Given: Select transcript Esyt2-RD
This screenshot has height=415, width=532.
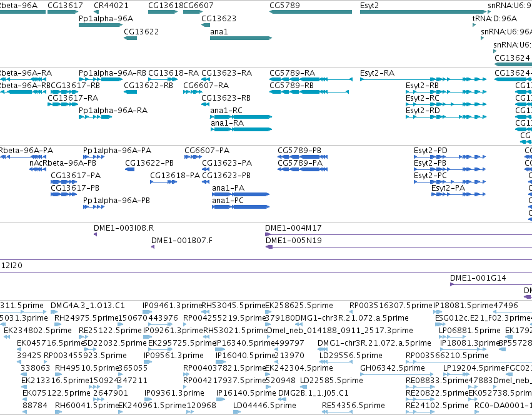Looking at the screenshot, I should [x=446, y=117].
